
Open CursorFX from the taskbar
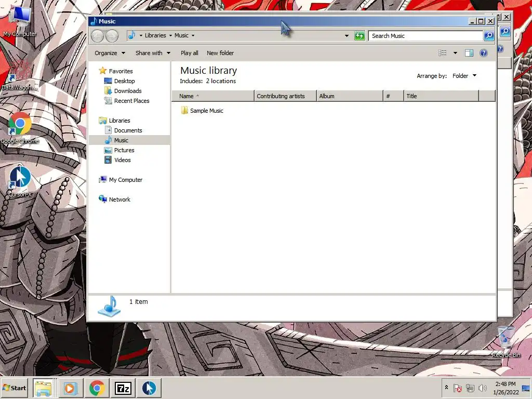tap(149, 388)
